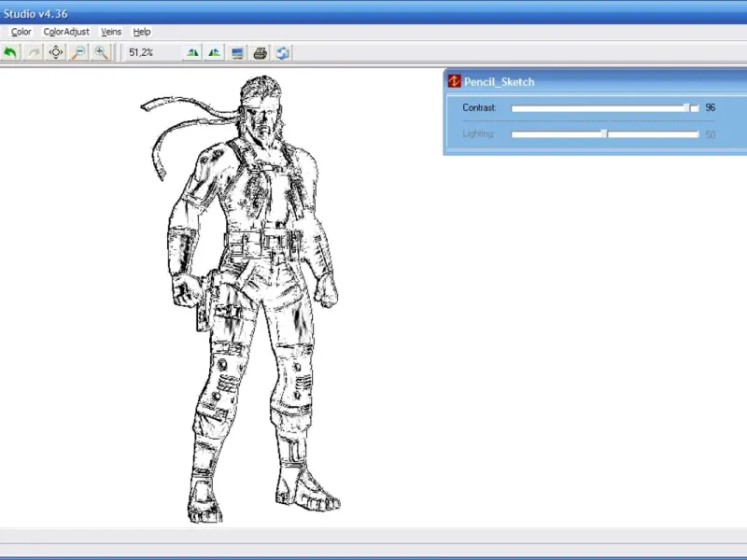Click the Zoom Out magnifier icon
The image size is (747, 560).
(x=78, y=52)
